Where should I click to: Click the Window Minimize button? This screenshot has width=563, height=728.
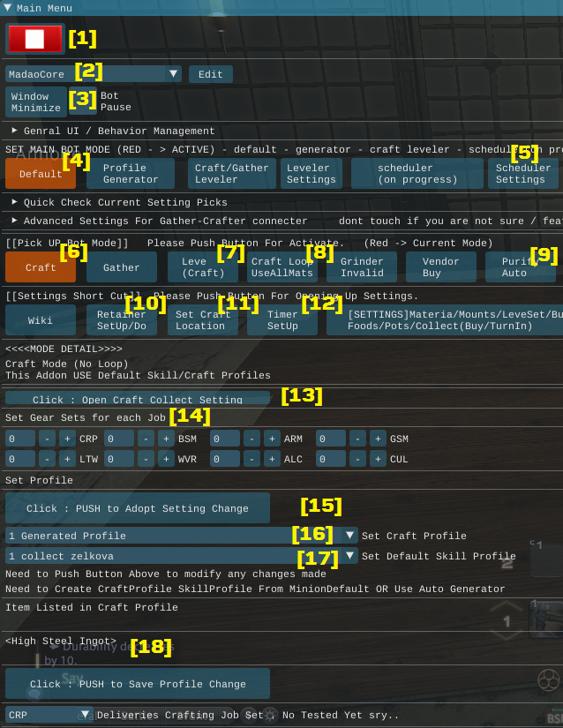[x=36, y=102]
